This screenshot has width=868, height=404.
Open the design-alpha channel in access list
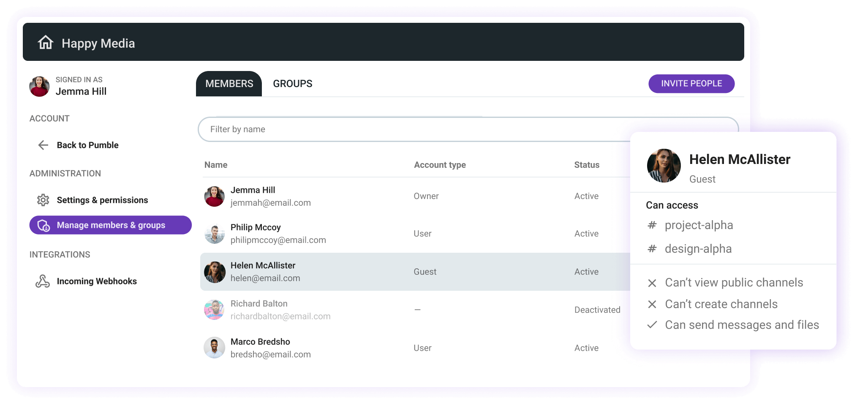(x=698, y=249)
